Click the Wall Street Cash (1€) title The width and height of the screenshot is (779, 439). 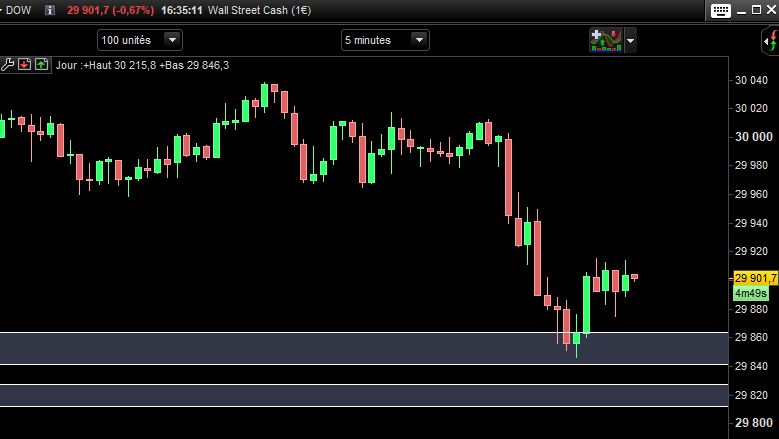[x=259, y=10]
